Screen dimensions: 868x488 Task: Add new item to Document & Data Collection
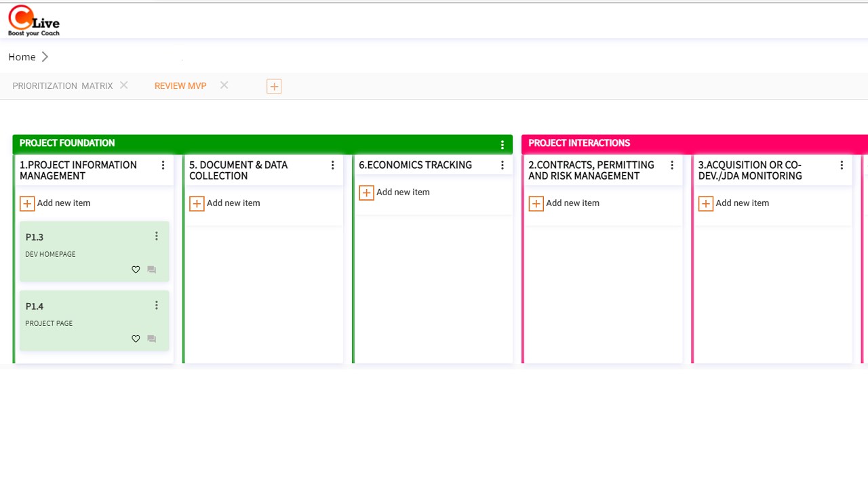coord(197,203)
